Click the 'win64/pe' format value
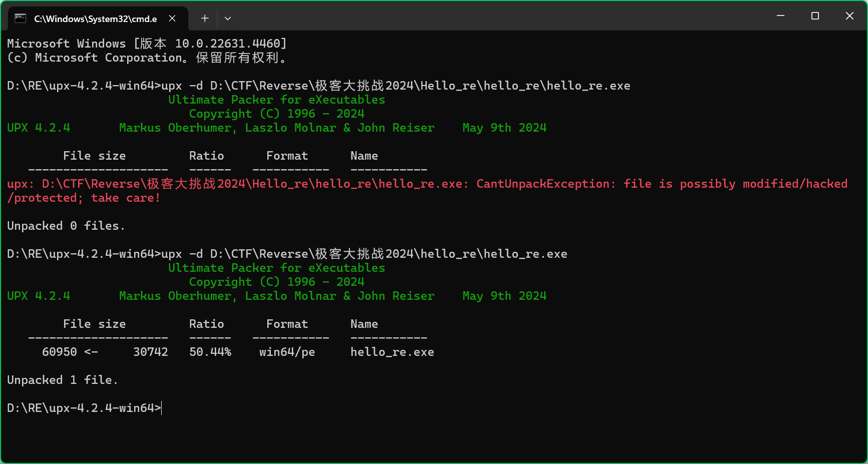This screenshot has width=868, height=464. point(287,352)
